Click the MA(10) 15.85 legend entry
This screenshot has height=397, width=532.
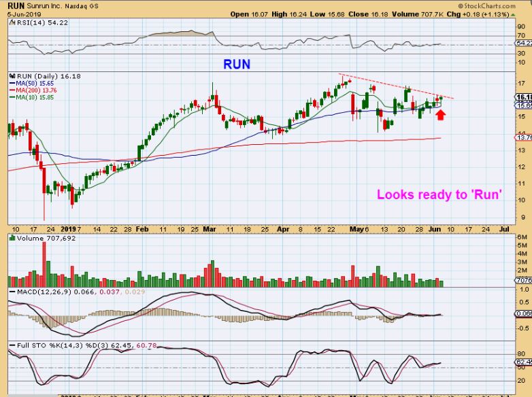pos(35,98)
